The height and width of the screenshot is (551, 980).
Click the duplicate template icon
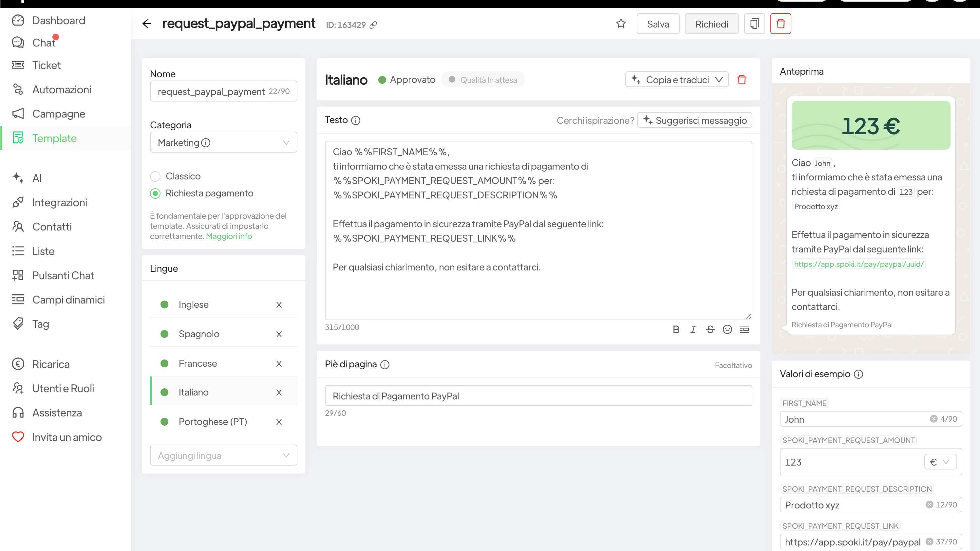click(754, 24)
